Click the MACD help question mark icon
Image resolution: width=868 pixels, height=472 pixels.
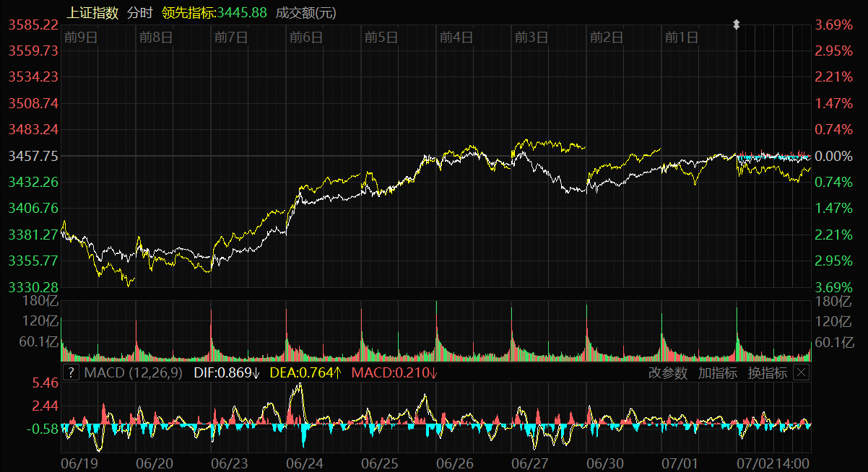pos(71,372)
